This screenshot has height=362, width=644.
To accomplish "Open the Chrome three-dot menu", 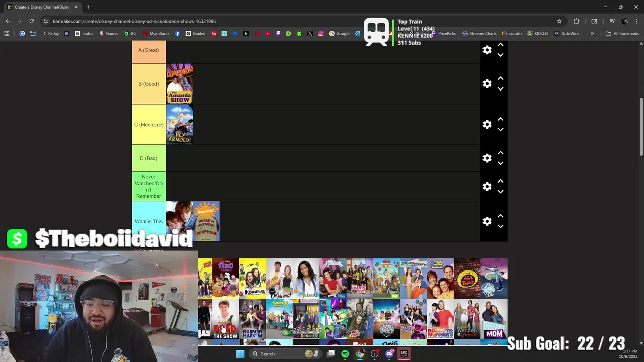I will click(636, 21).
